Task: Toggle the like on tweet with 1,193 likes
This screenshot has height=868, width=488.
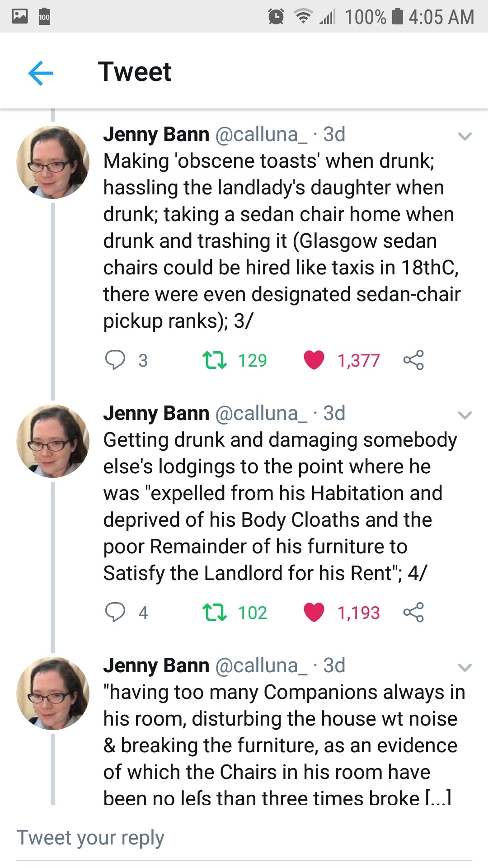Action: tap(314, 613)
